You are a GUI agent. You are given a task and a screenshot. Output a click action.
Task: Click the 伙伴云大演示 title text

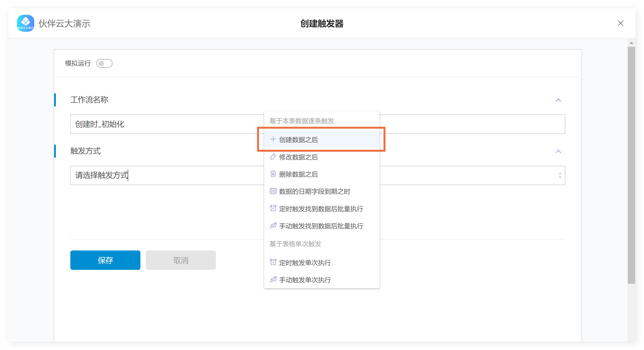pyautogui.click(x=64, y=24)
